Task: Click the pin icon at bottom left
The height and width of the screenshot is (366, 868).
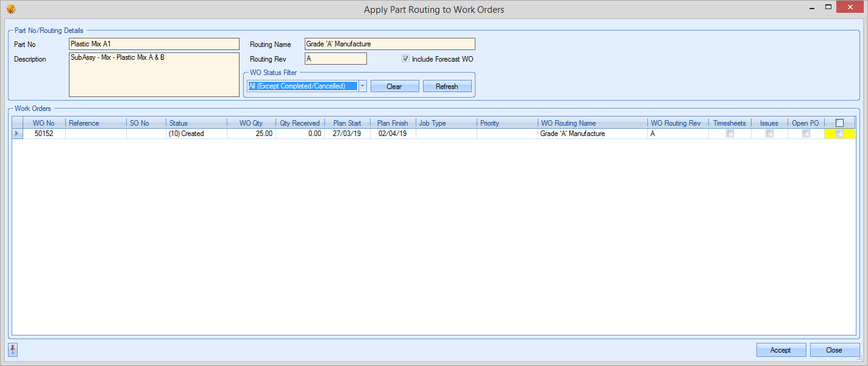Action: pyautogui.click(x=13, y=350)
